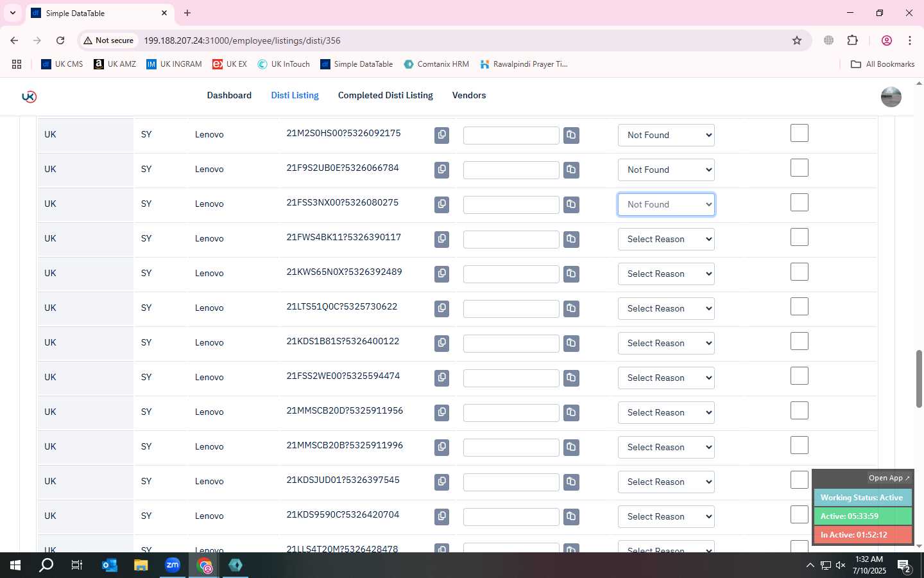Copy SKU 21M2S0HS00?5326092175 with its copy icon

pos(441,135)
